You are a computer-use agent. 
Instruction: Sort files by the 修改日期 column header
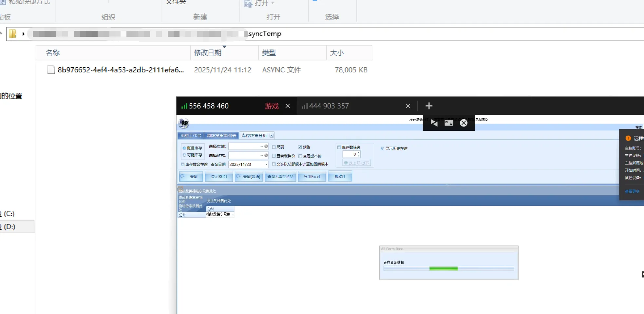(208, 53)
